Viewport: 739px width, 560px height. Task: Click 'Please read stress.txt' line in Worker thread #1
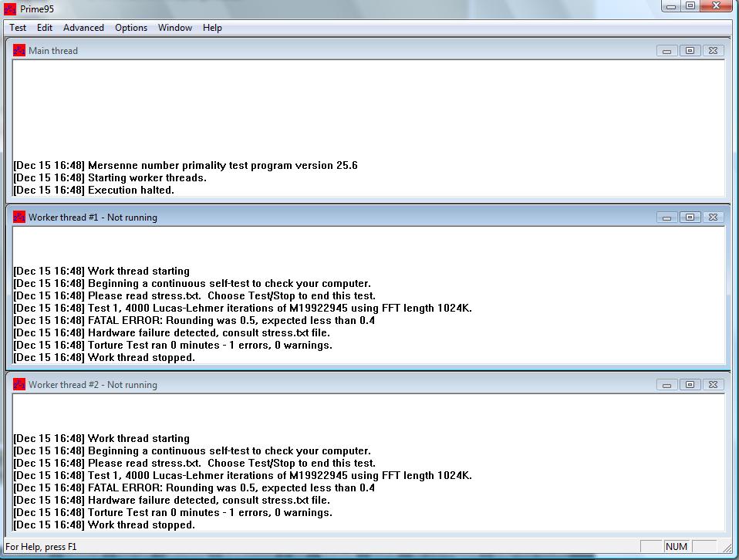[194, 295]
